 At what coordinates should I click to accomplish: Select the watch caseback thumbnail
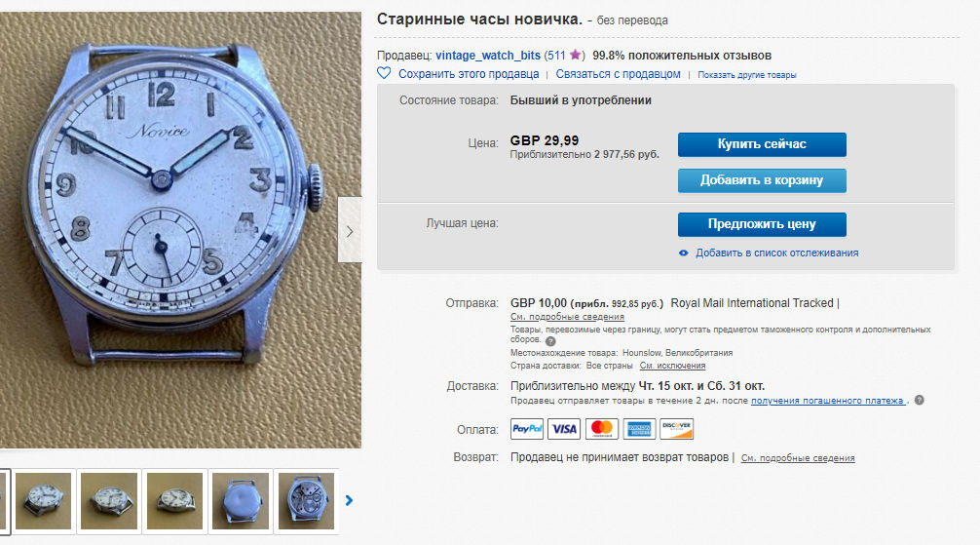pyautogui.click(x=241, y=501)
